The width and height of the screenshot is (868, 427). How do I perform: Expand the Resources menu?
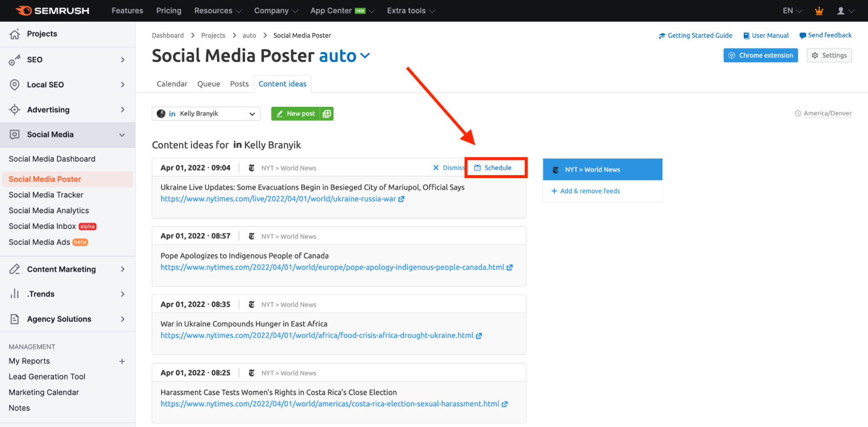point(218,10)
